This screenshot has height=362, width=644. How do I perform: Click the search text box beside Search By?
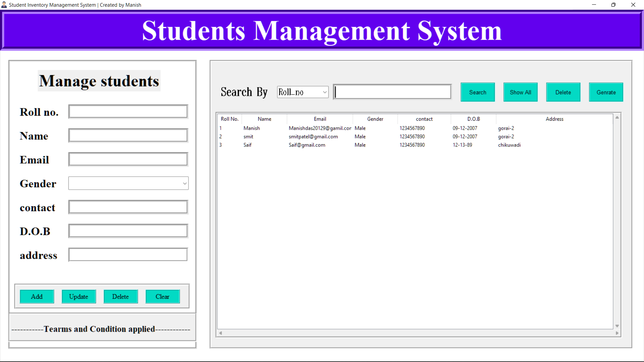click(x=392, y=92)
